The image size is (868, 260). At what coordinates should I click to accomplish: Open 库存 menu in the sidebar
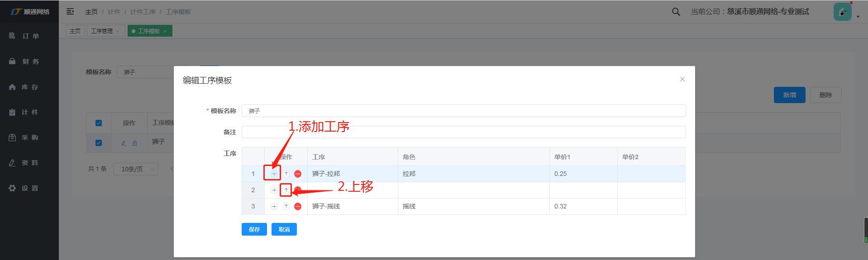(29, 87)
